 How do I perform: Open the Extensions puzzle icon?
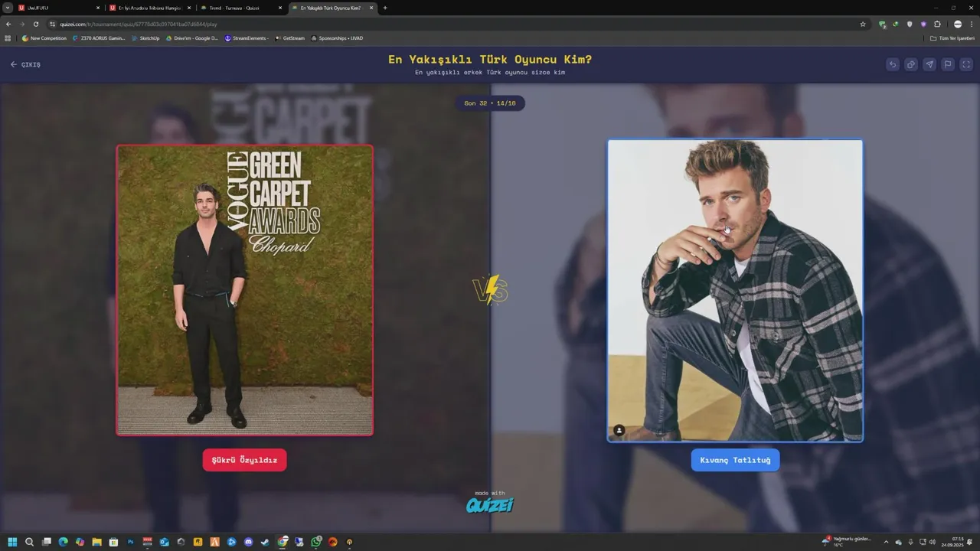coord(937,24)
